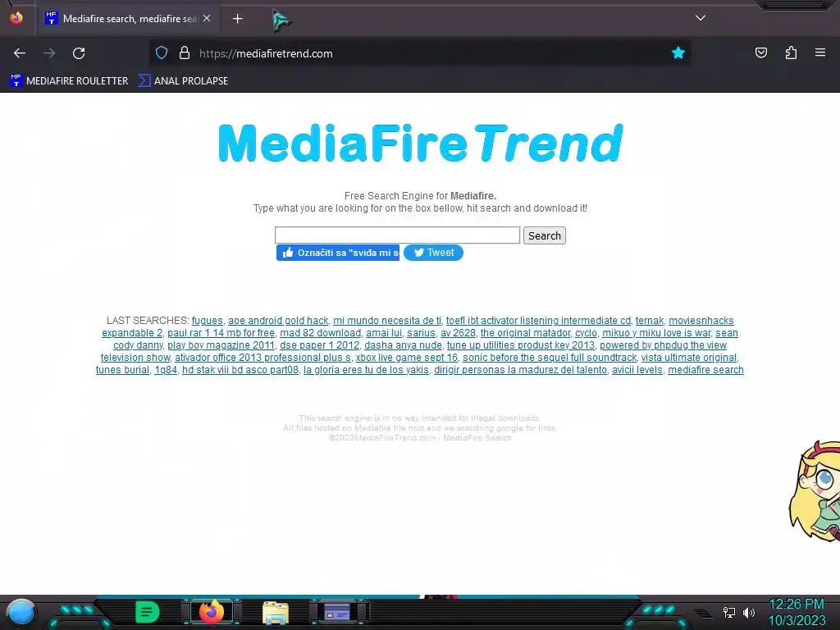Open the 'mediafire search' link
Screen dimensions: 840x630
(x=705, y=370)
